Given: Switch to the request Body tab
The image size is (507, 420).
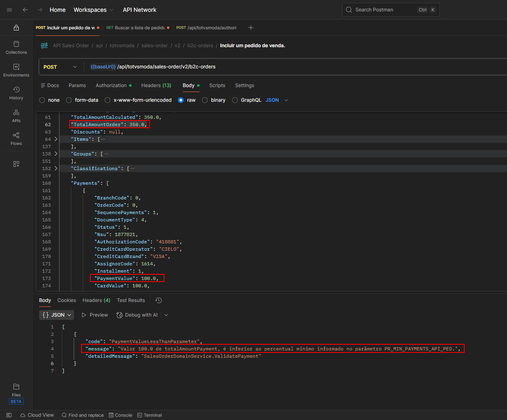Looking at the screenshot, I should coord(191,85).
